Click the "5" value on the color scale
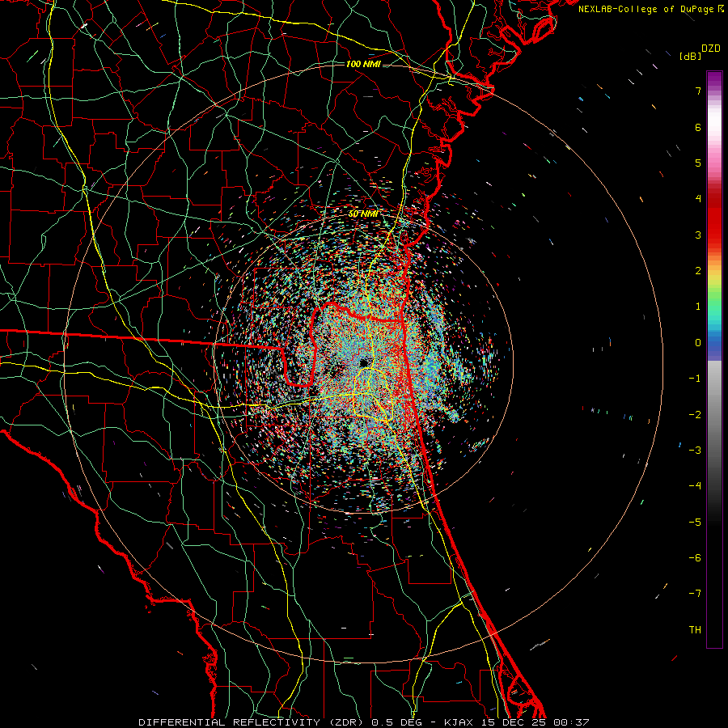 (698, 163)
